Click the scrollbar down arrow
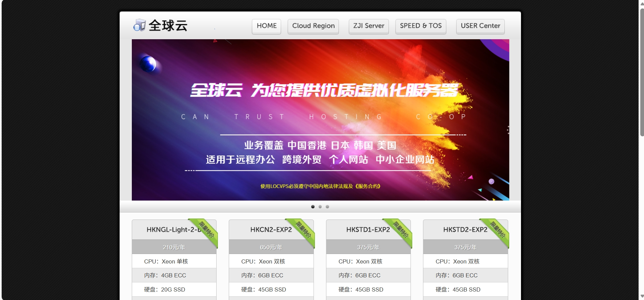This screenshot has width=644, height=300. point(642,296)
